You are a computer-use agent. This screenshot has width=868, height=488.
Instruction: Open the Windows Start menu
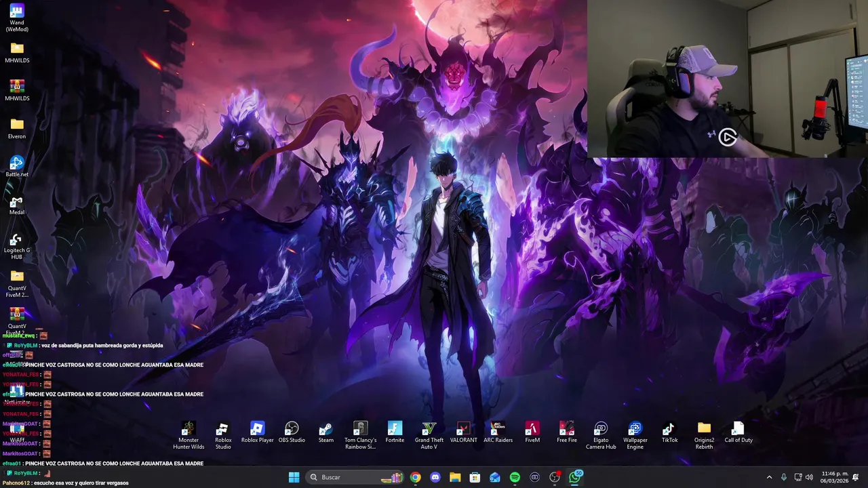[294, 477]
